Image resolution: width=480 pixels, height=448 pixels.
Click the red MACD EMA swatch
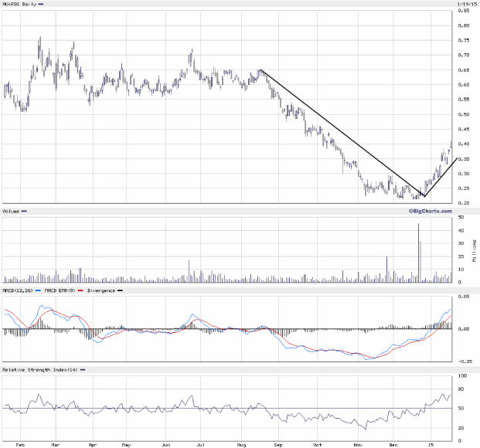(81, 290)
